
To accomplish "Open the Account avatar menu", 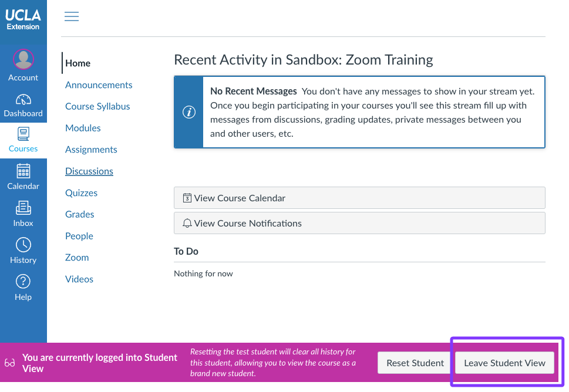I will click(x=23, y=59).
